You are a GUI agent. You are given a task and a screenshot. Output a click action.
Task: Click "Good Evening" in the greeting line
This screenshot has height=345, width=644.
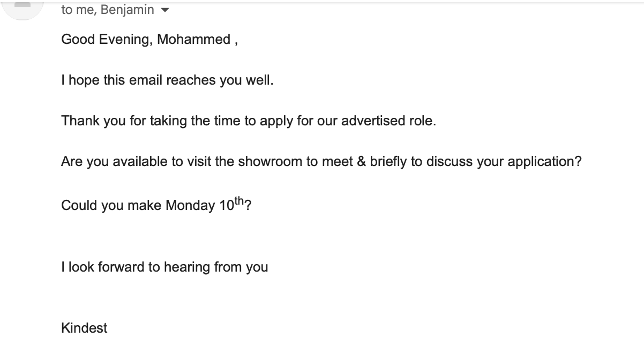coord(105,40)
